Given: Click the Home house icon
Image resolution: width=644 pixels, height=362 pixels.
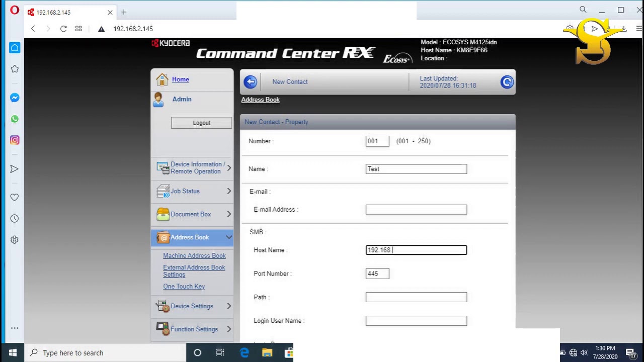Looking at the screenshot, I should point(162,79).
